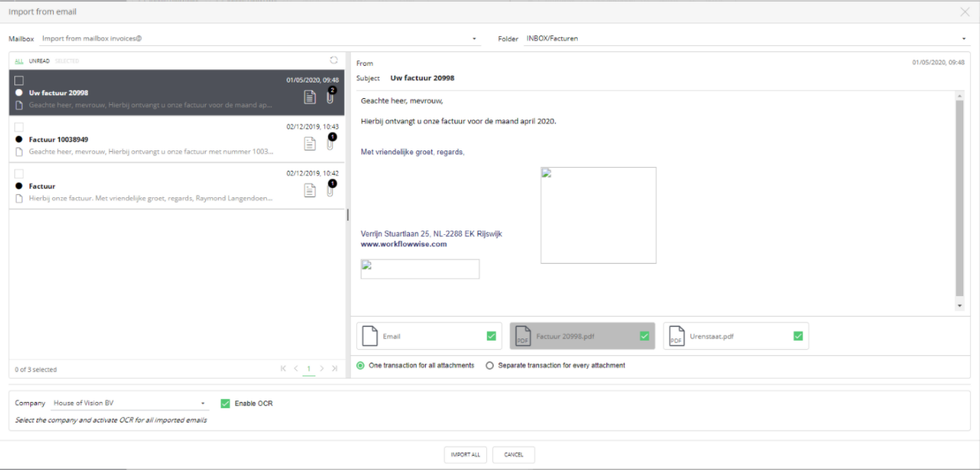Select the ALL filter tab
This screenshot has height=470, width=980.
19,61
